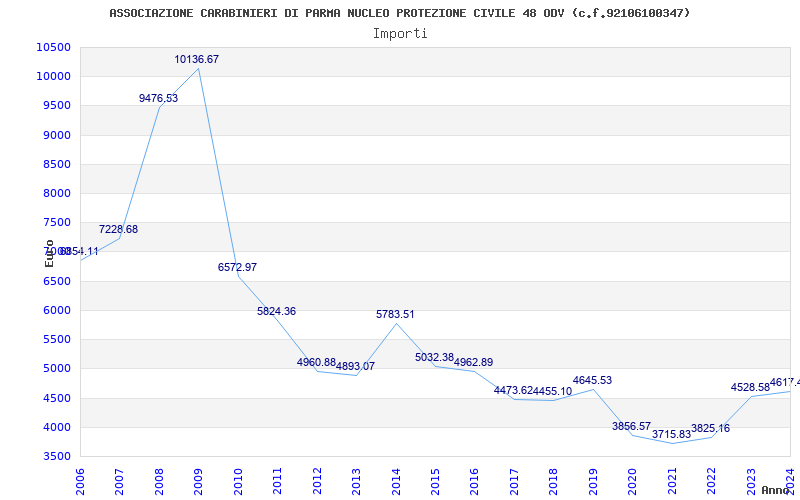Click the 5032.38 data label
Screen dimensions: 800x500
(434, 357)
